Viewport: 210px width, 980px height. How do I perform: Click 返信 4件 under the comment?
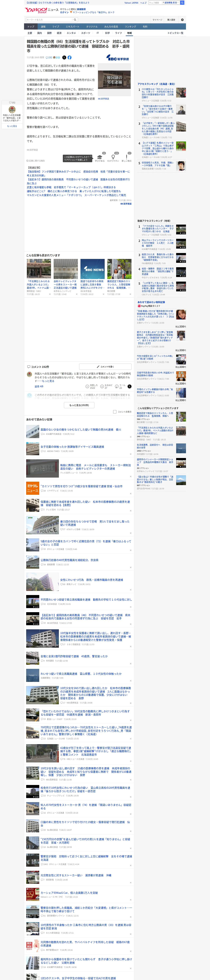point(39,386)
